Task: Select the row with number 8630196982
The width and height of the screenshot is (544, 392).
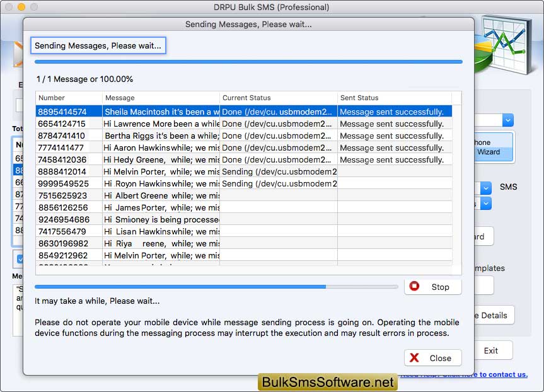Action: (243, 243)
